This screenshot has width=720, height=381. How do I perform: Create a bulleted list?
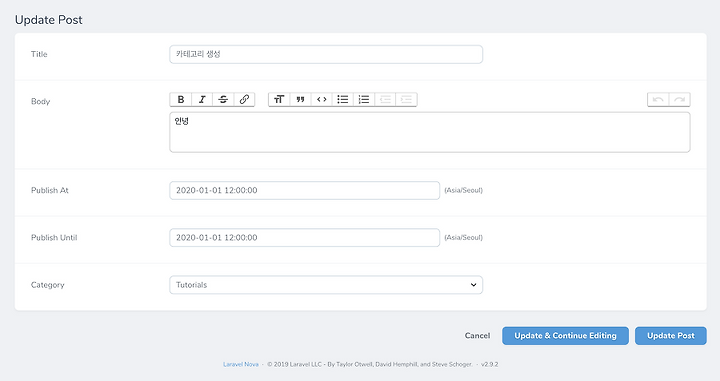pyautogui.click(x=343, y=99)
